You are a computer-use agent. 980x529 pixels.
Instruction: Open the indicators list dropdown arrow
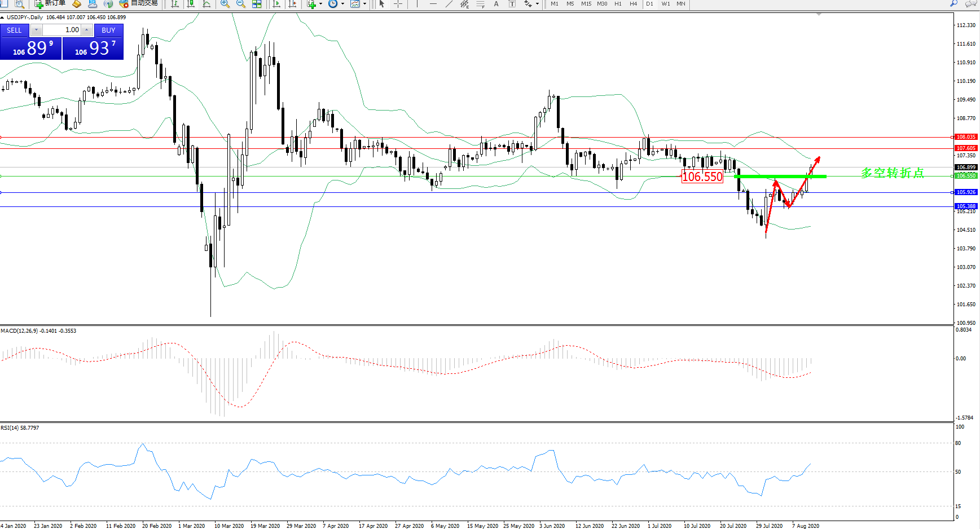[x=320, y=4]
